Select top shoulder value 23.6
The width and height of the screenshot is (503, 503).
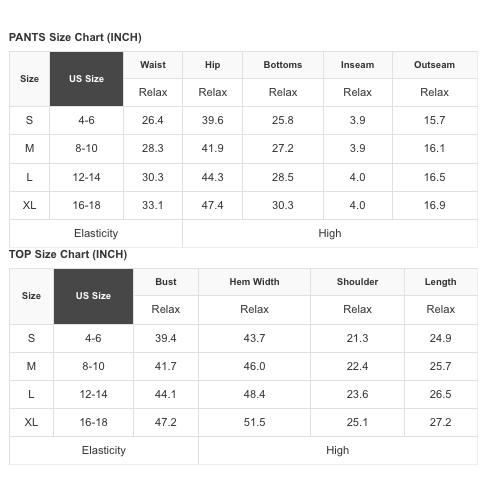click(357, 394)
